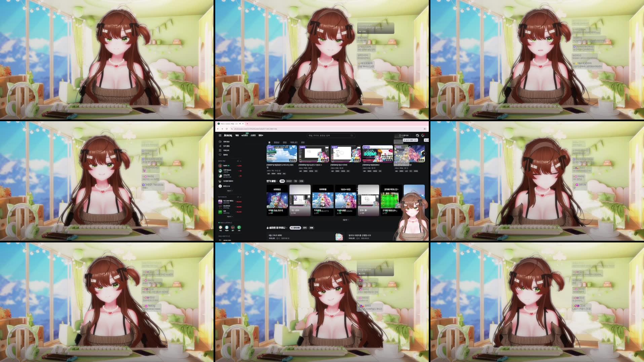Show the next videos with the carousel arrow
Screen dimensions: 644x362
coord(424,154)
